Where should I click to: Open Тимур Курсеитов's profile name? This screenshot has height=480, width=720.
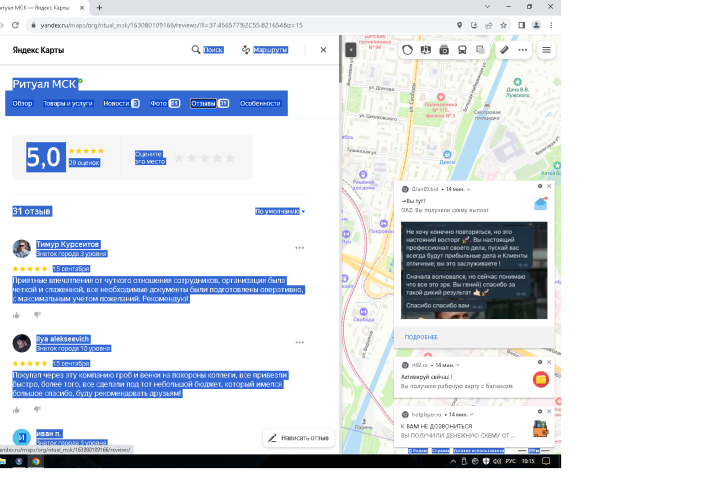[x=68, y=244]
